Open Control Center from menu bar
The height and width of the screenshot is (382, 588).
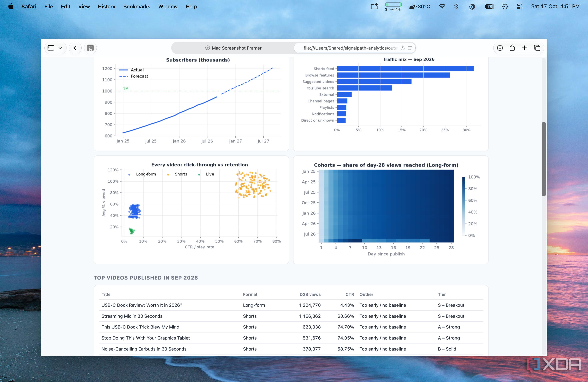(520, 6)
